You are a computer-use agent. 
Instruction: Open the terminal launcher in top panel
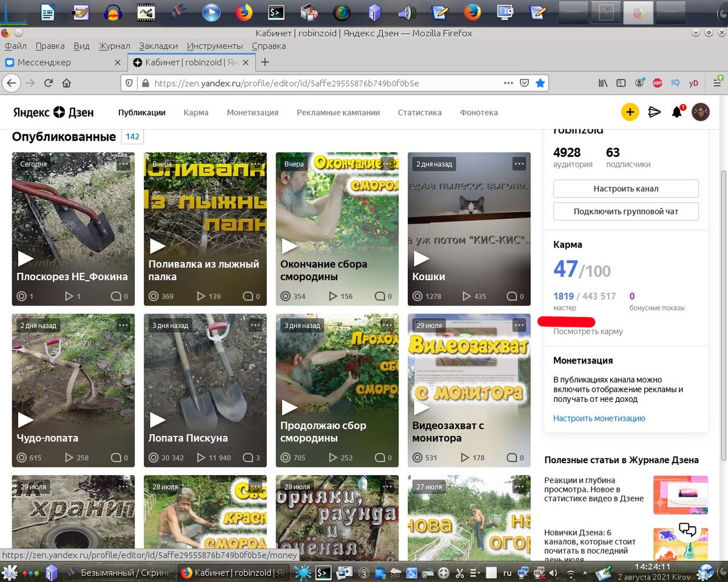click(x=277, y=12)
